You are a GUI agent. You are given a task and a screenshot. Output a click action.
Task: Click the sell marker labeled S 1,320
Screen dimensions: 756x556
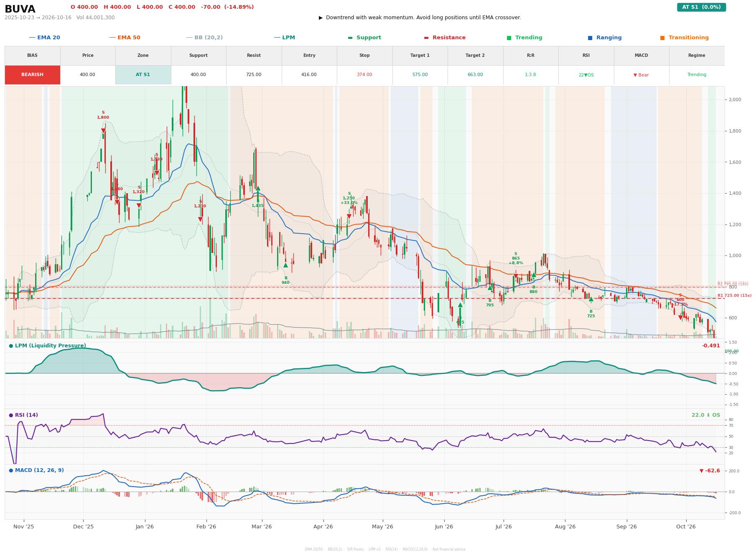coord(139,206)
